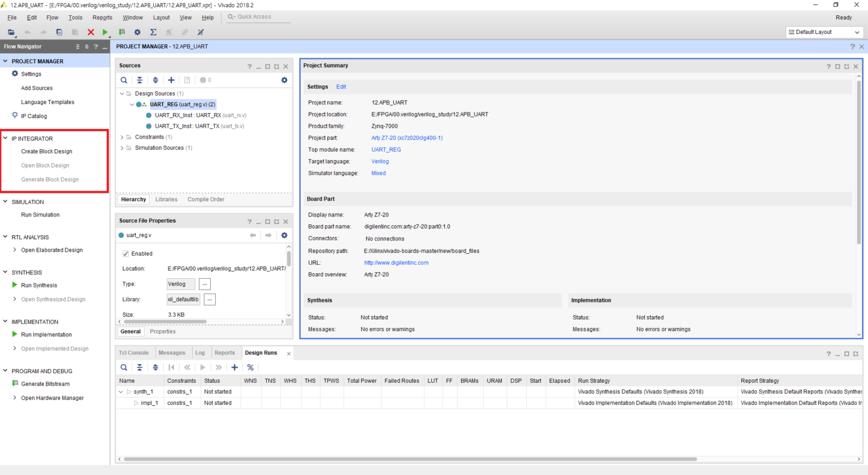868x475 pixels.
Task: Switch to the Tcl Console tab
Action: pyautogui.click(x=134, y=353)
